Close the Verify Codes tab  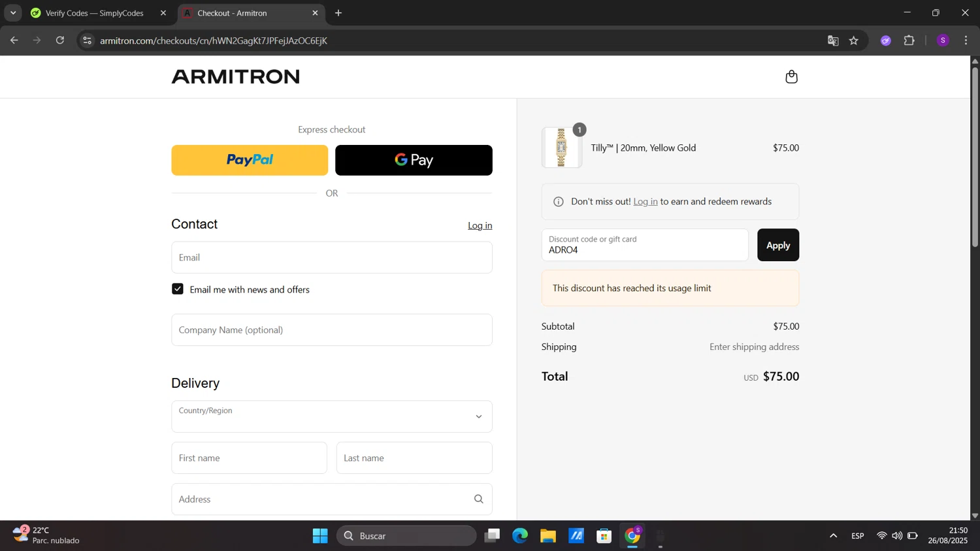point(163,13)
